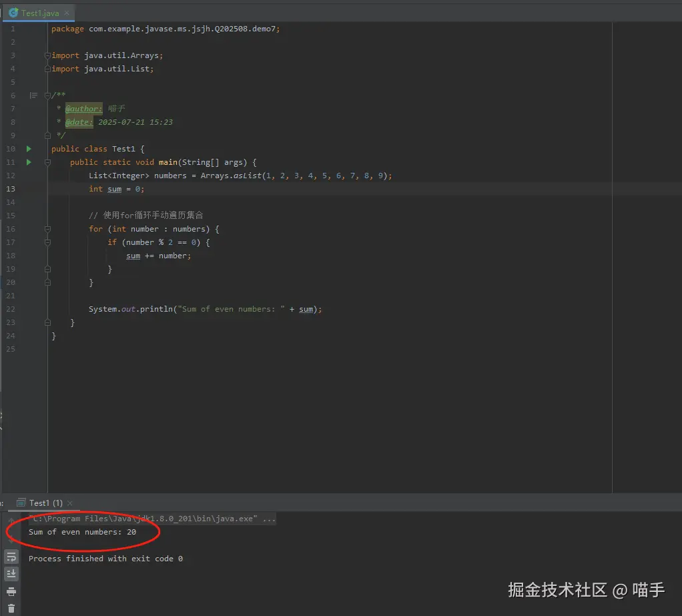The width and height of the screenshot is (682, 616).
Task: Fold the for loop at line 16
Action: coord(47,230)
